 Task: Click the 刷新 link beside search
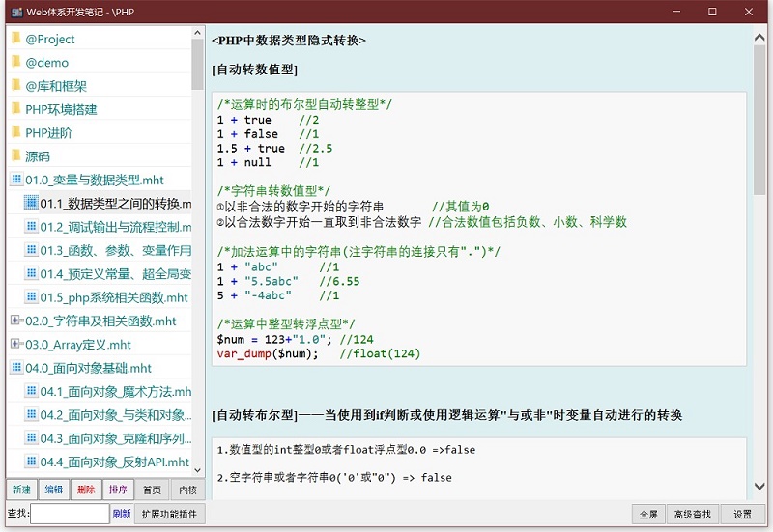tap(122, 514)
